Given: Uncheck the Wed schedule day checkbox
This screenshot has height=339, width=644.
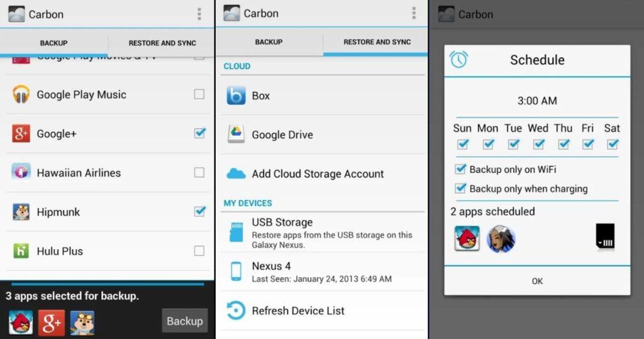Looking at the screenshot, I should tap(538, 144).
